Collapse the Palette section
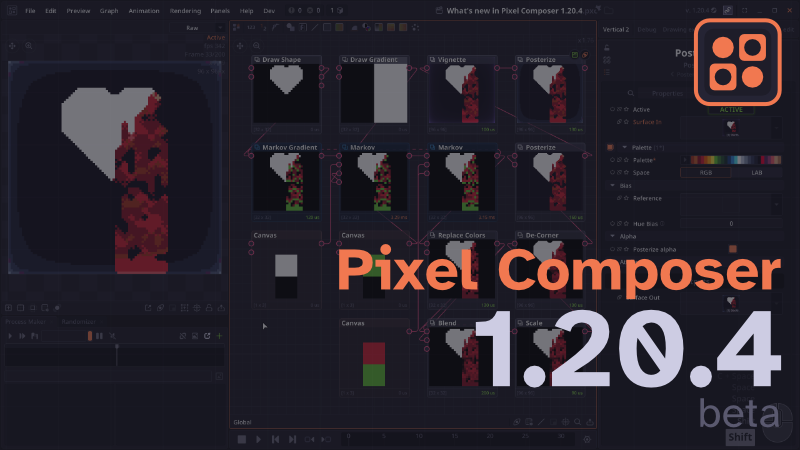Screen dimensions: 800x450 (624, 147)
